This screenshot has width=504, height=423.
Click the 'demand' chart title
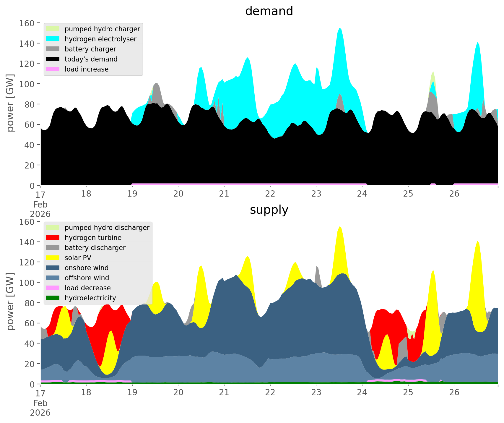click(269, 11)
